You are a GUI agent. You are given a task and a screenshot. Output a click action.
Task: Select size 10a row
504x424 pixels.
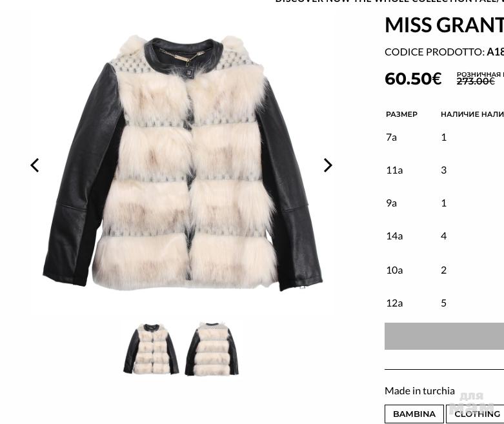pos(444,270)
